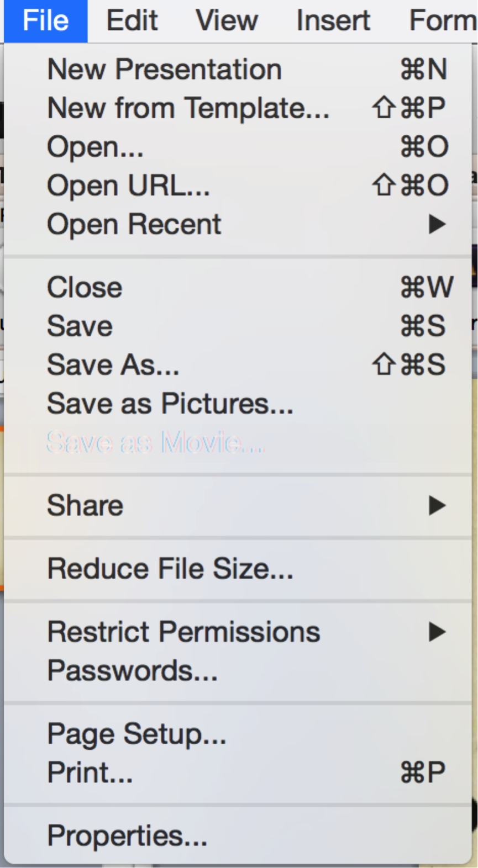Select Save as Pictures... option
This screenshot has height=868, width=478.
[x=170, y=404]
